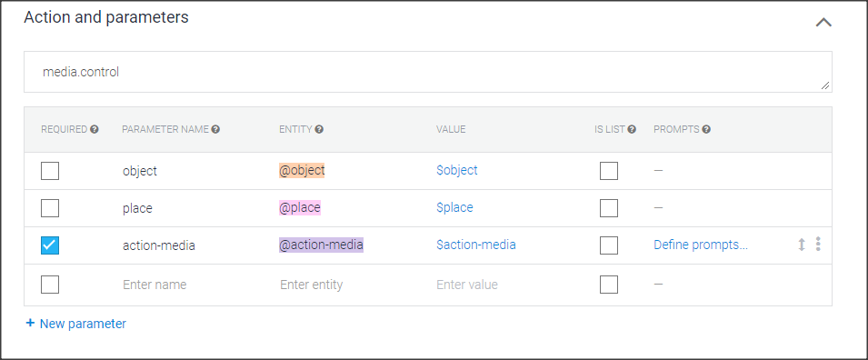Click the IS LIST help icon
The height and width of the screenshot is (360, 868).
coord(632,130)
